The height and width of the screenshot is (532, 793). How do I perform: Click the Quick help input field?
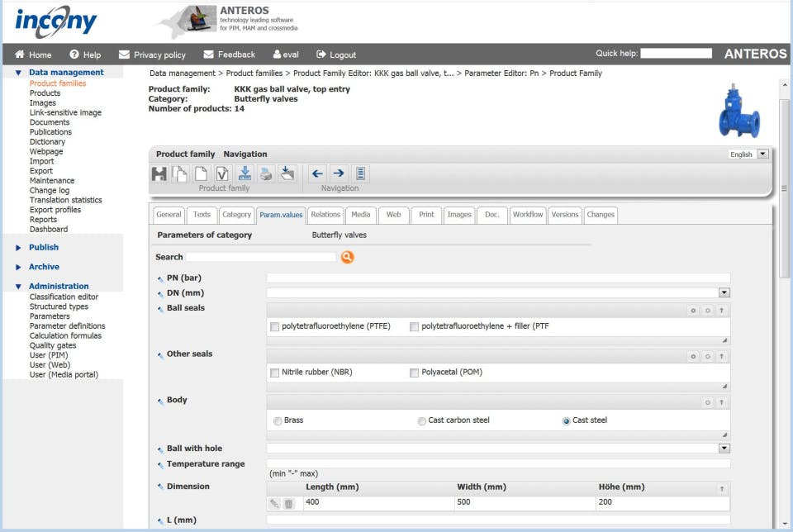tap(677, 53)
